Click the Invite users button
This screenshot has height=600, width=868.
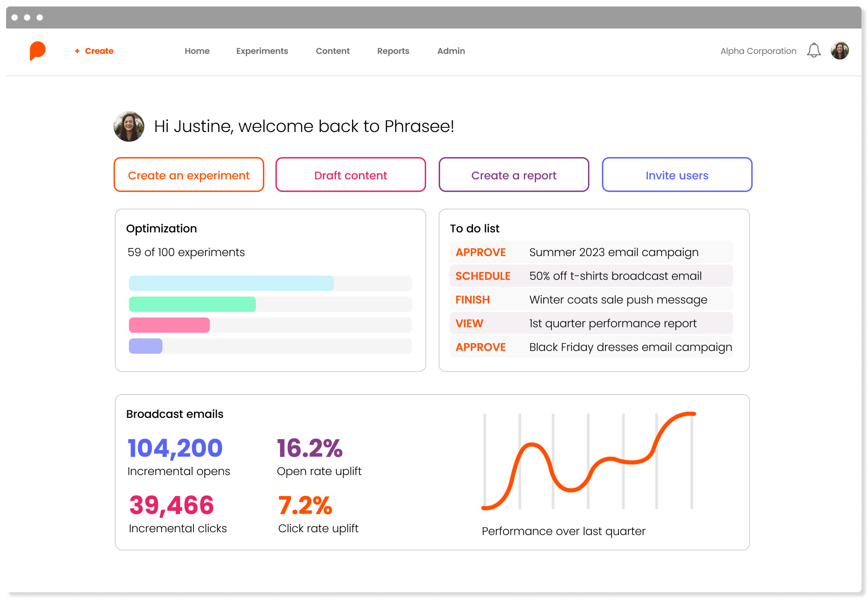677,175
